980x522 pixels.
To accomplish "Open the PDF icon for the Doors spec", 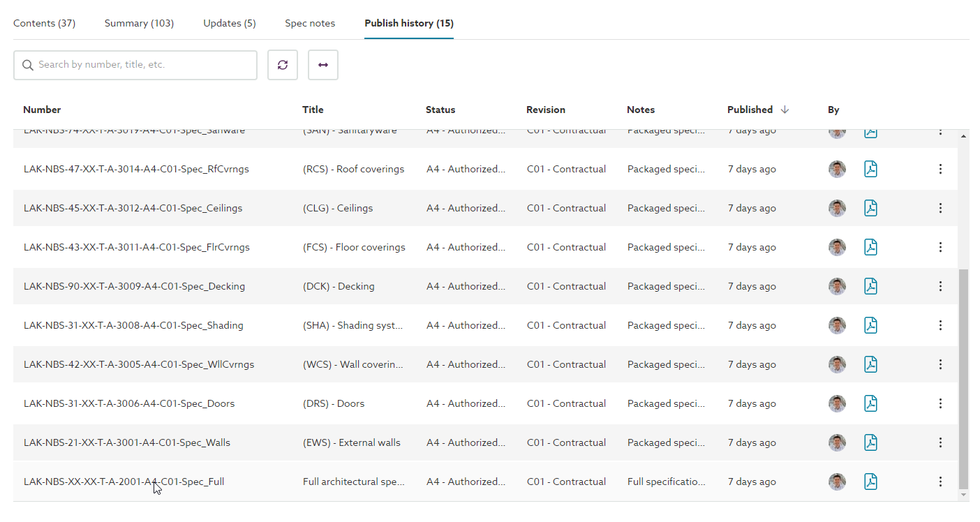I will click(x=870, y=403).
